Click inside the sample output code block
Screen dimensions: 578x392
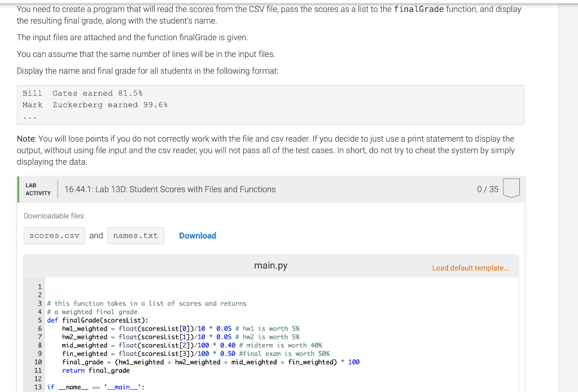click(x=271, y=104)
